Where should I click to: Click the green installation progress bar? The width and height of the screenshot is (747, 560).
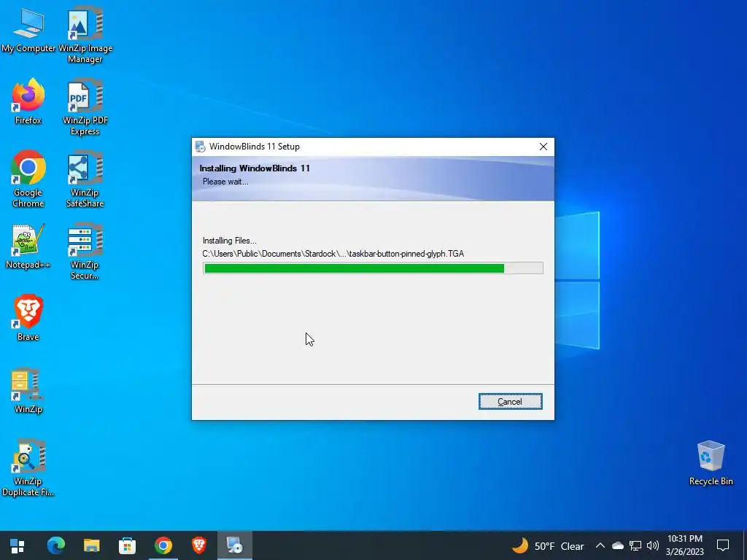(x=373, y=268)
